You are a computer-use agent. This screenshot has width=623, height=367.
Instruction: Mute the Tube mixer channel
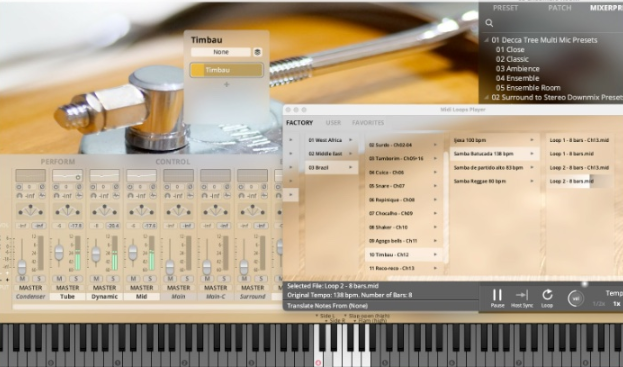pos(59,278)
